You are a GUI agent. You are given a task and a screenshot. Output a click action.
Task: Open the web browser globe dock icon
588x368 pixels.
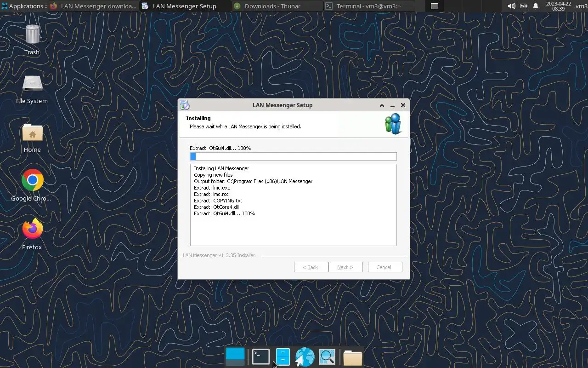pyautogui.click(x=305, y=356)
